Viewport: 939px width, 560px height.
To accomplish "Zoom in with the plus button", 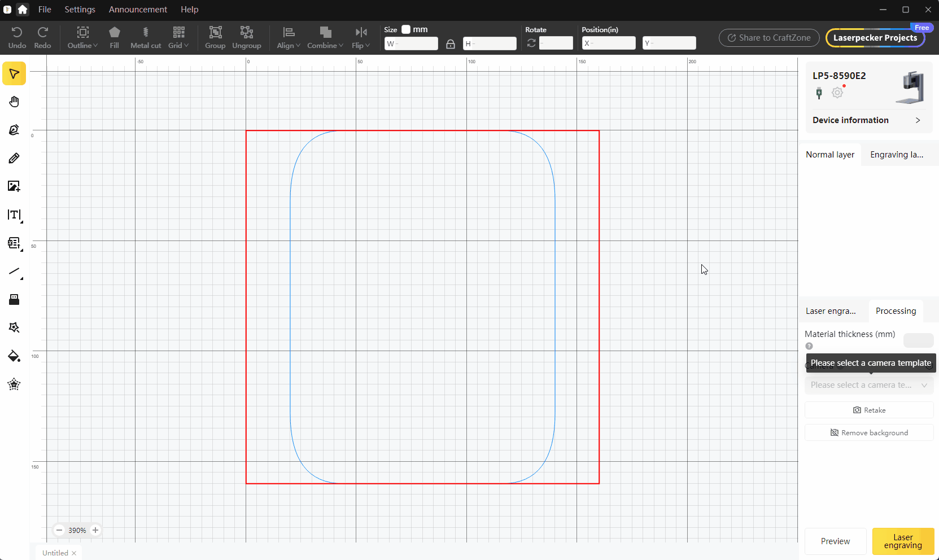I will (x=95, y=530).
